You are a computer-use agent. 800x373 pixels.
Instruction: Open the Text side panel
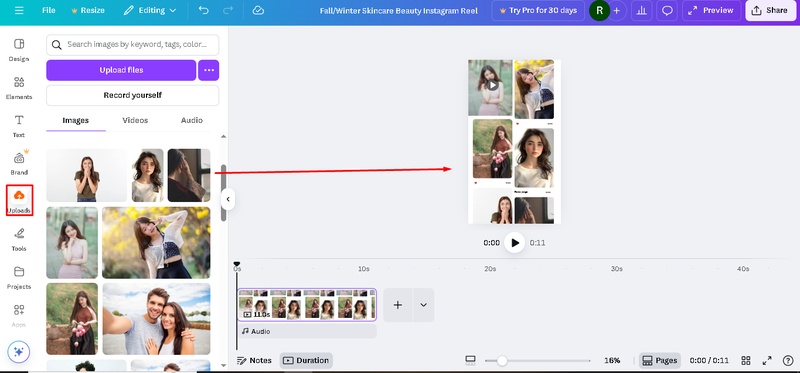click(x=19, y=126)
